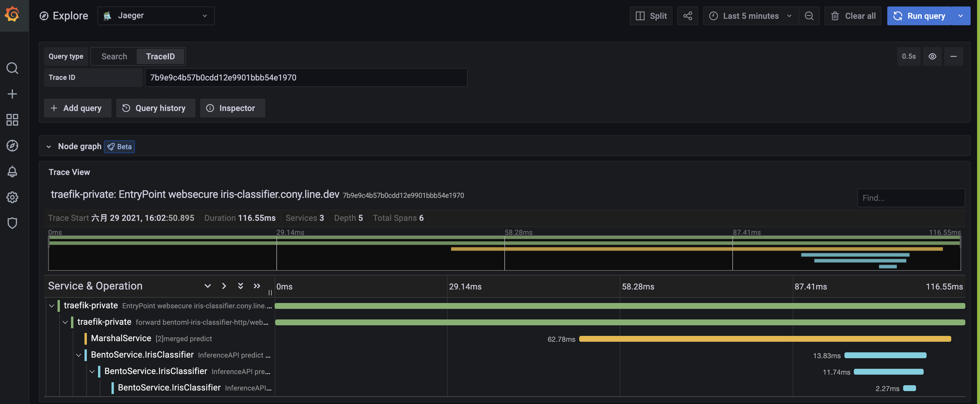The image size is (980, 404).
Task: Open Query history
Action: (156, 108)
